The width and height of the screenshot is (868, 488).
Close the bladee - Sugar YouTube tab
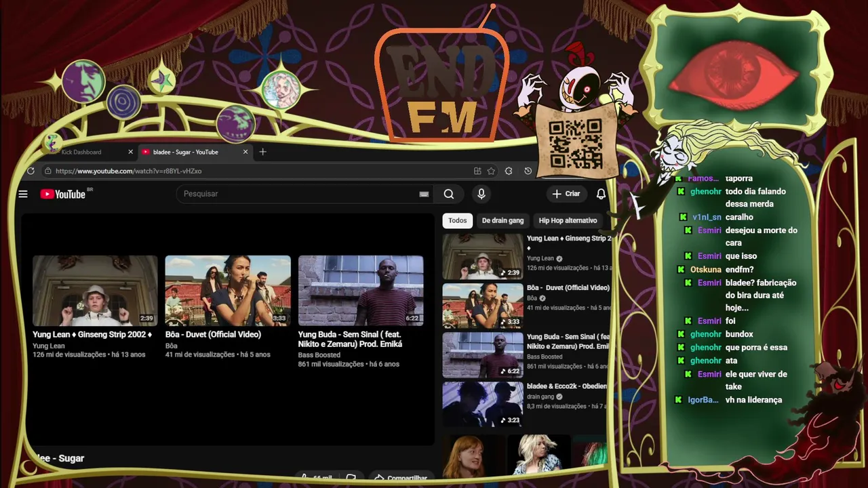pyautogui.click(x=245, y=152)
